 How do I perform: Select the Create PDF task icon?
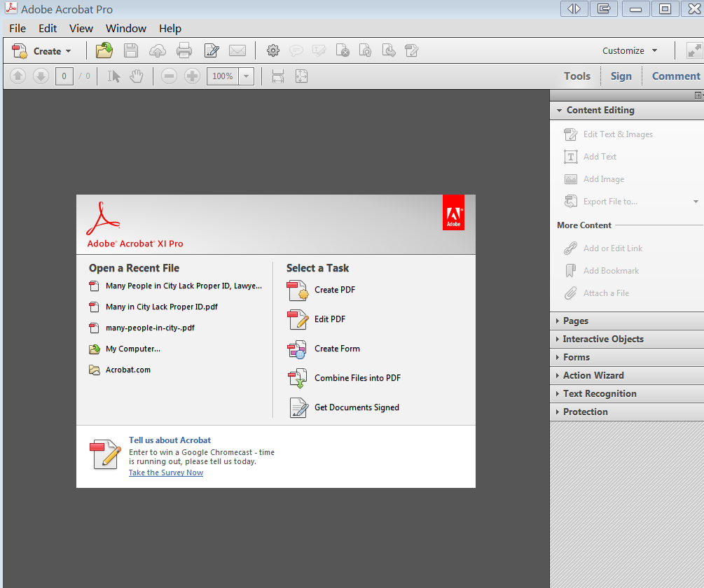[297, 290]
